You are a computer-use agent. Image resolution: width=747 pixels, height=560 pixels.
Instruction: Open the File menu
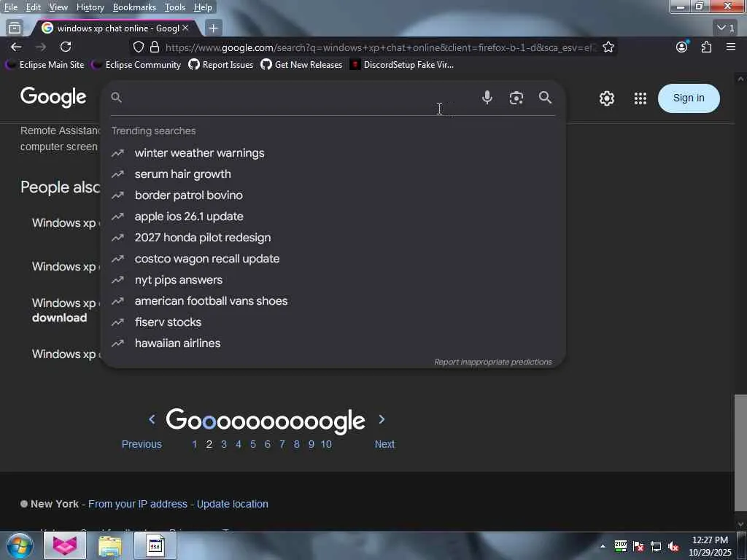[x=11, y=7]
